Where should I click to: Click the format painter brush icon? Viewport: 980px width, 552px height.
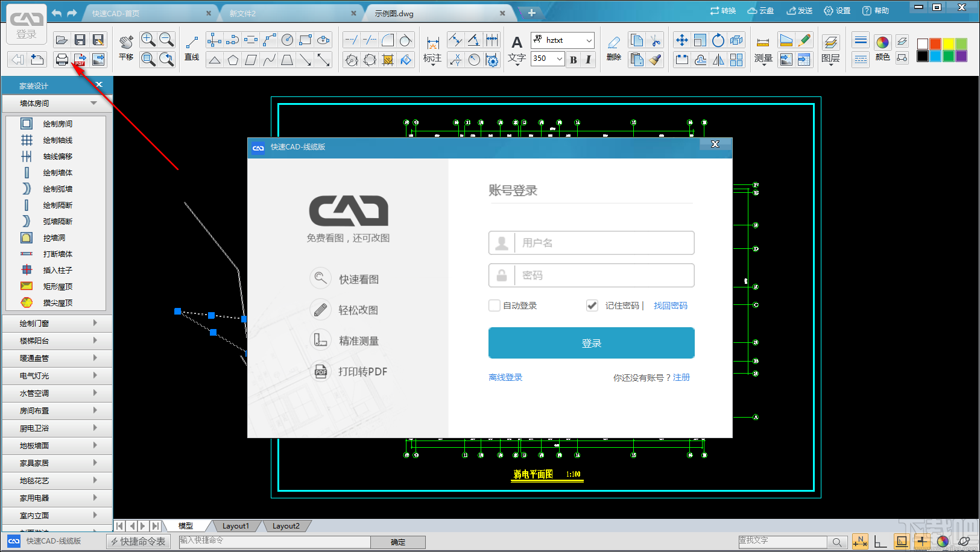[x=655, y=59]
